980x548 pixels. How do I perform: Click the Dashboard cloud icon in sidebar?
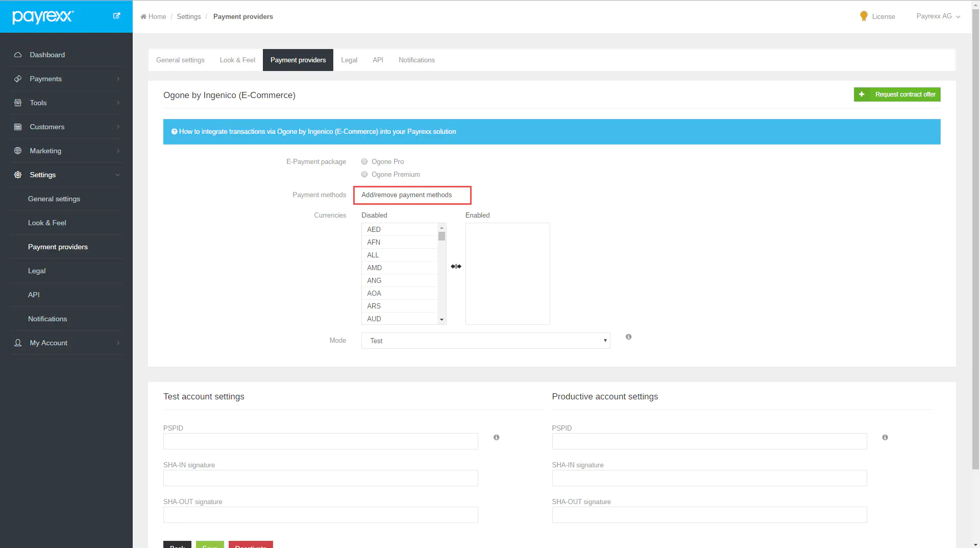coord(18,55)
